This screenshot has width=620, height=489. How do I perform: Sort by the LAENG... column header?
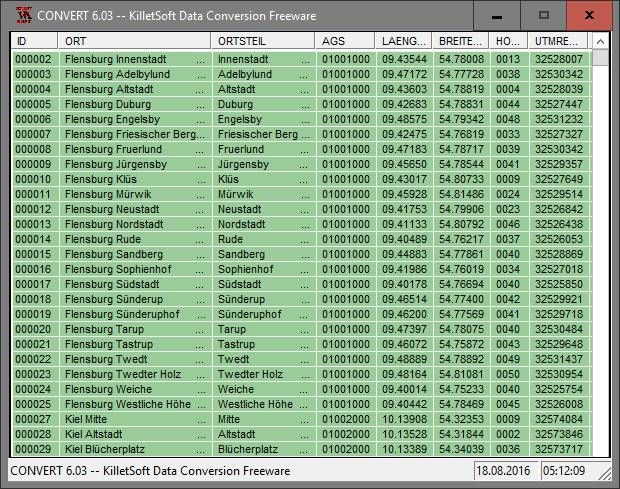[x=403, y=41]
